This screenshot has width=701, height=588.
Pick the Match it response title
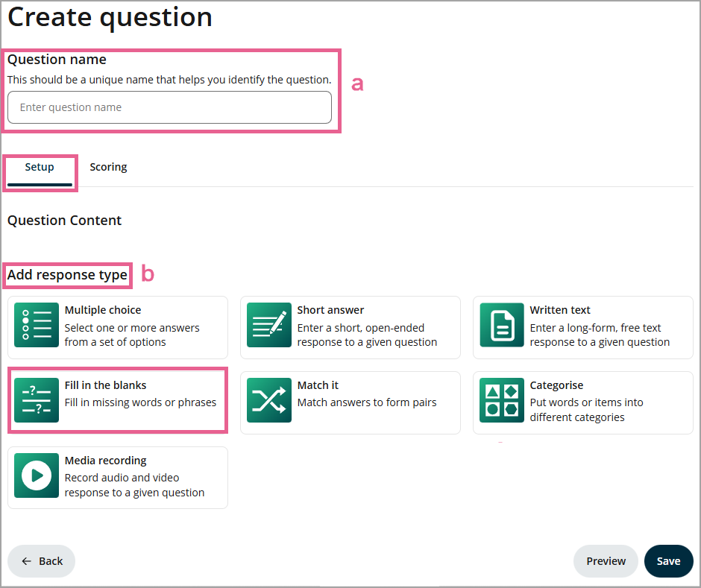coord(318,385)
